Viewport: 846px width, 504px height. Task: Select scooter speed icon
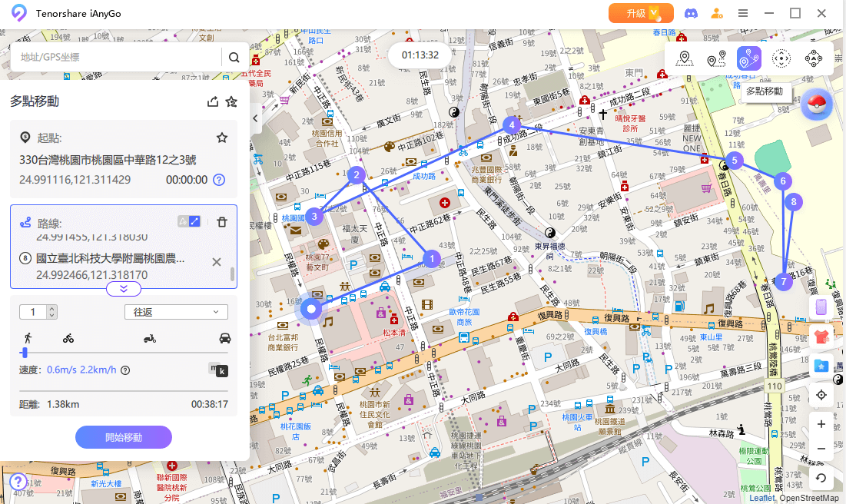tap(150, 338)
